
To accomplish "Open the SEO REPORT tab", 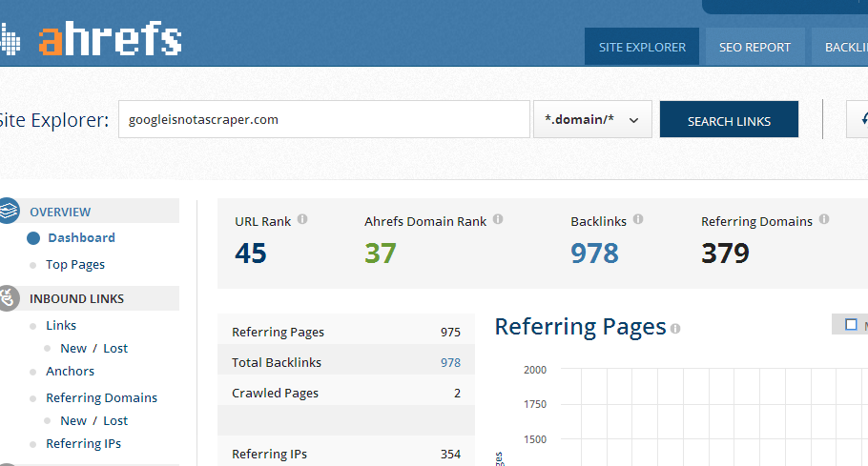I will 754,47.
